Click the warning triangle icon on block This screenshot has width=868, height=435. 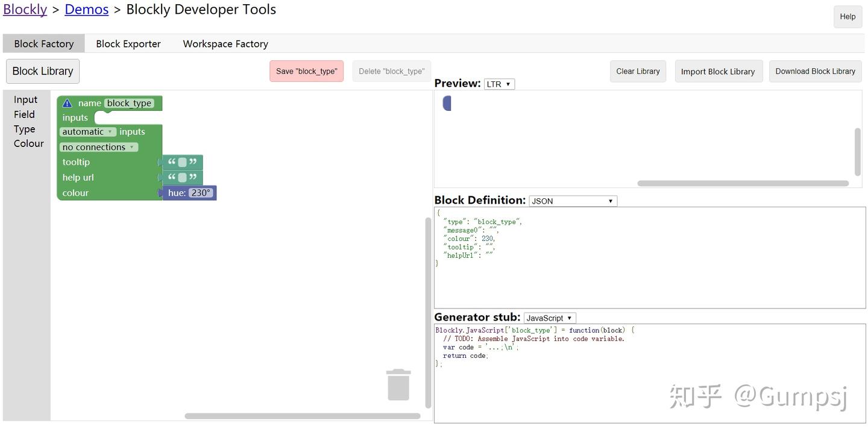tap(67, 103)
